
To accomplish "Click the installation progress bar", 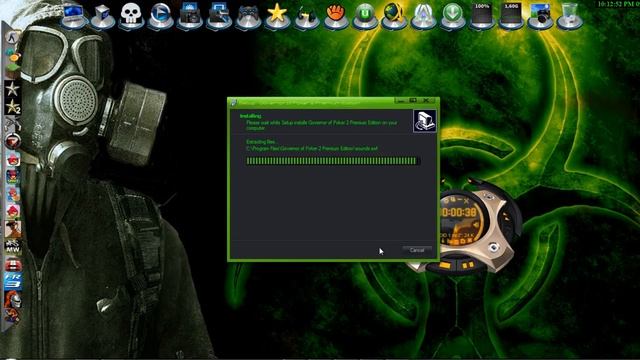I will [332, 161].
